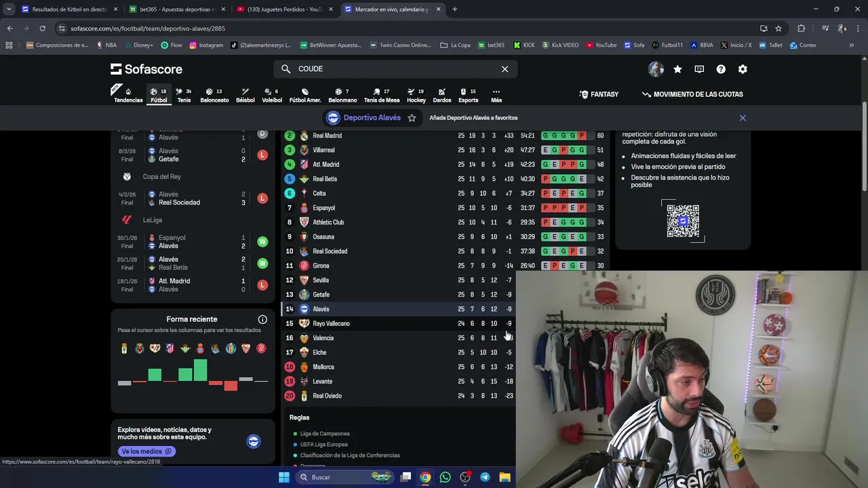Click the FANTASY link
The height and width of the screenshot is (488, 868).
[599, 94]
